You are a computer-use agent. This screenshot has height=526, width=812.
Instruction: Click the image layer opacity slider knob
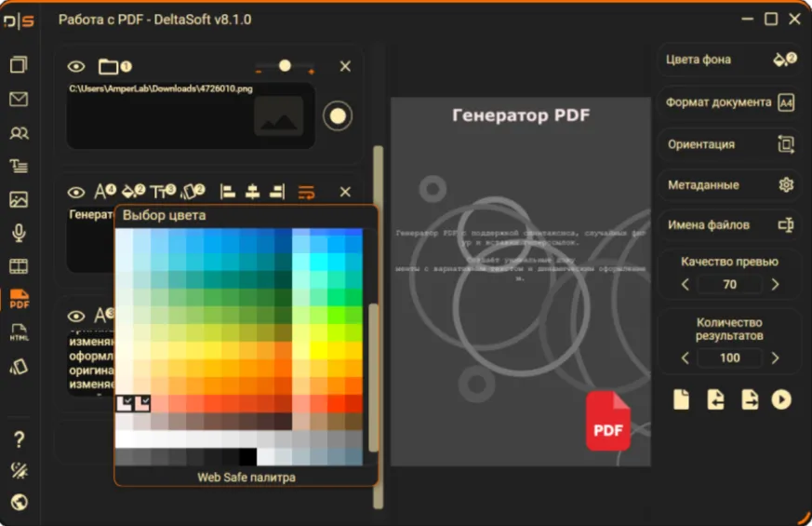285,66
